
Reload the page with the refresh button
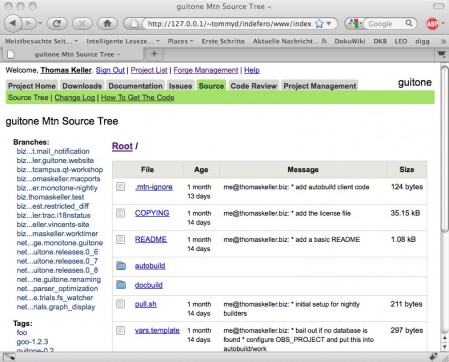pos(57,23)
